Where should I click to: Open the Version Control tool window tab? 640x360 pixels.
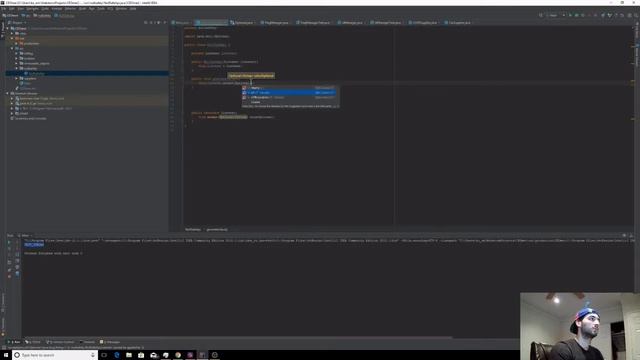click(60, 342)
